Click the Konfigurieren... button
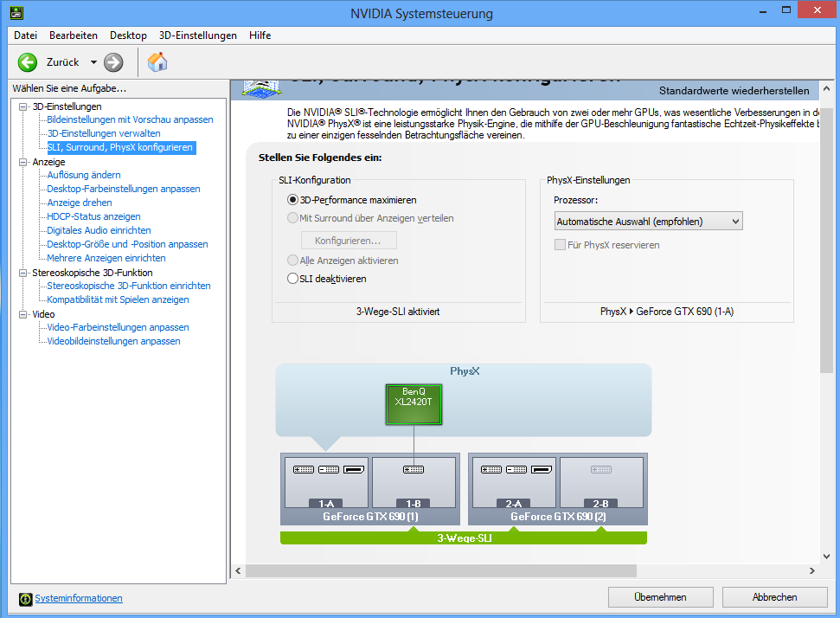840x618 pixels. click(x=349, y=241)
